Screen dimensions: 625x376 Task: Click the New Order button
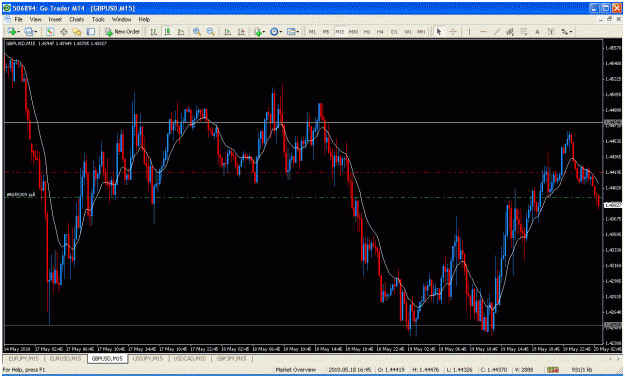(x=122, y=31)
